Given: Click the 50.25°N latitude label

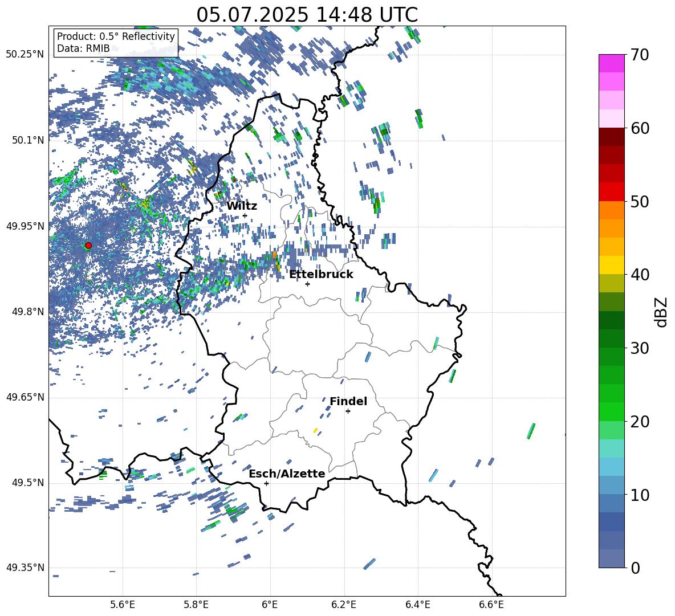Looking at the screenshot, I should pyautogui.click(x=25, y=55).
